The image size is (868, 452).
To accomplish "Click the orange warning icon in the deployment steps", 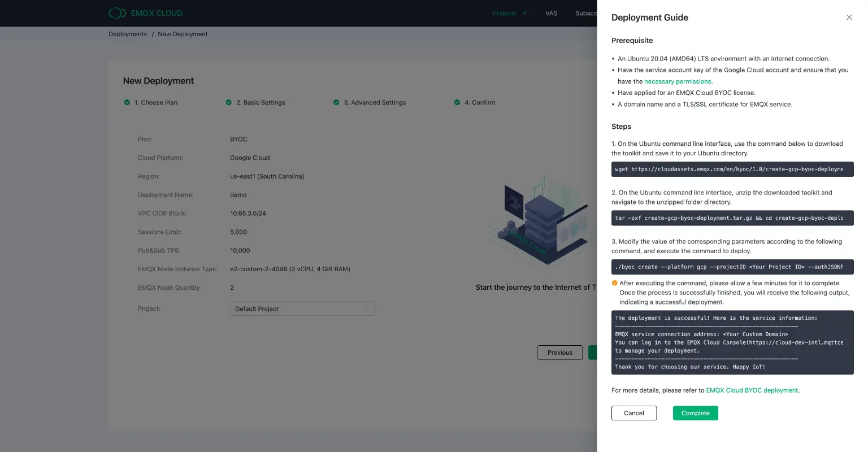I will pos(614,283).
